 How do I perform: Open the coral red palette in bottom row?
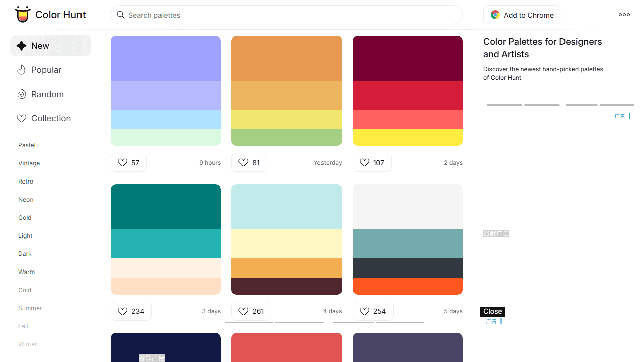[287, 347]
